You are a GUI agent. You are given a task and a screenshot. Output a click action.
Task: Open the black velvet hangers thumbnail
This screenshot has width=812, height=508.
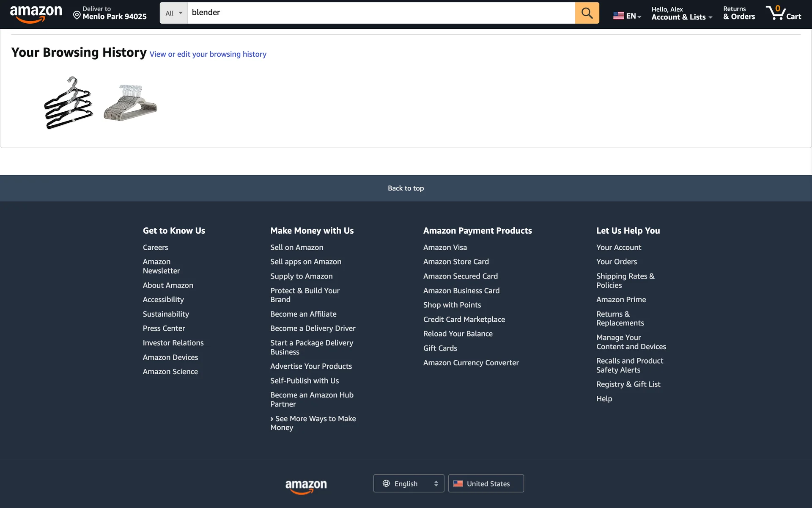tap(69, 103)
